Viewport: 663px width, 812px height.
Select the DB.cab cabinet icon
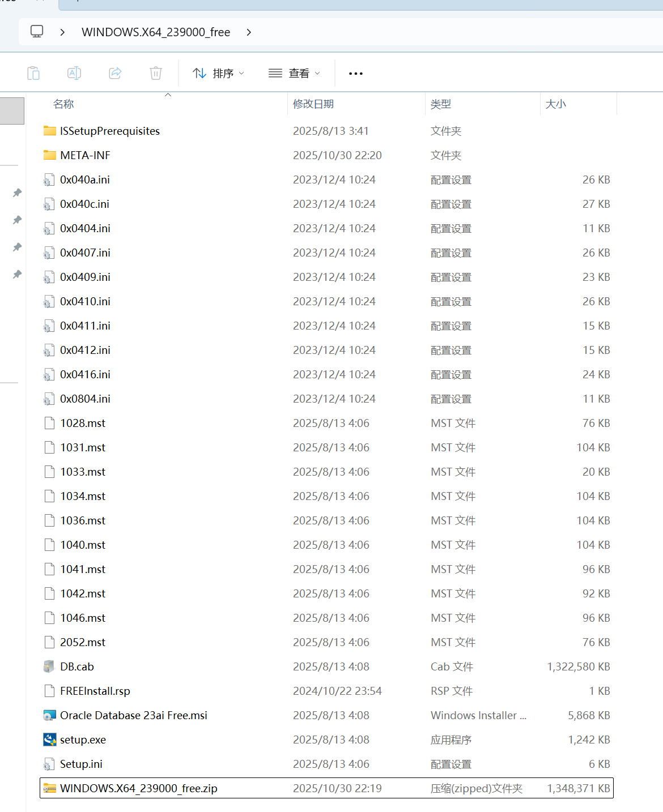49,666
